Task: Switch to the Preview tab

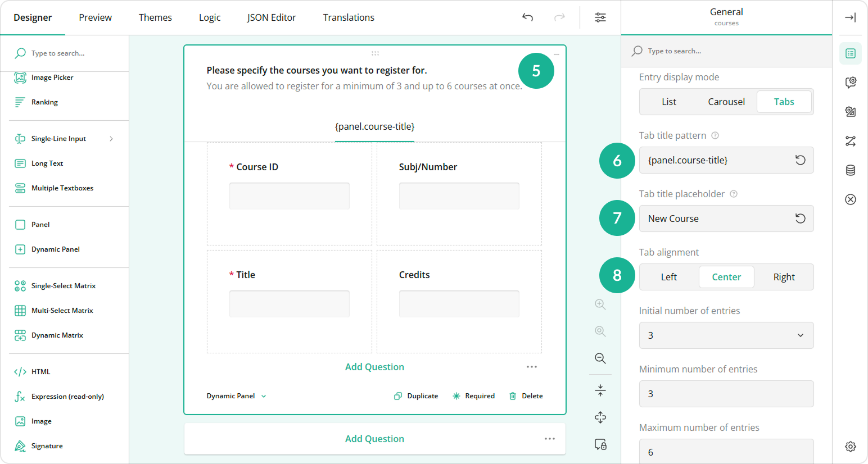Action: coord(95,17)
